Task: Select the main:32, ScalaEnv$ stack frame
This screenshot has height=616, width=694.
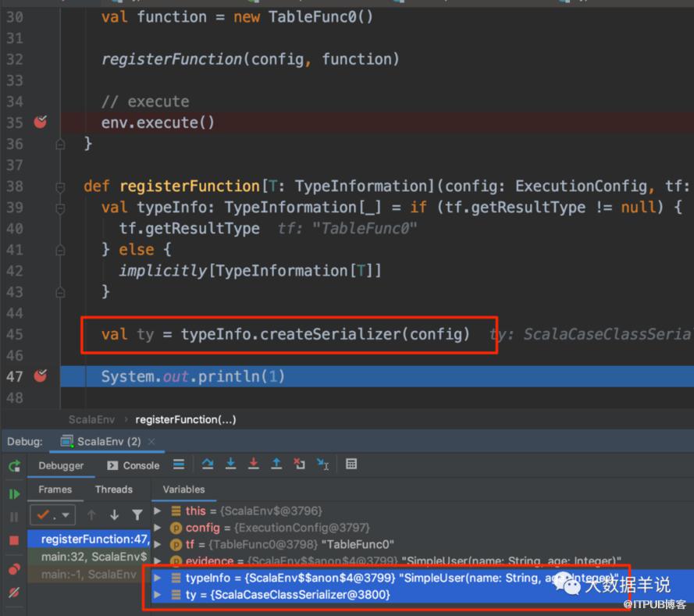Action: click(89, 557)
